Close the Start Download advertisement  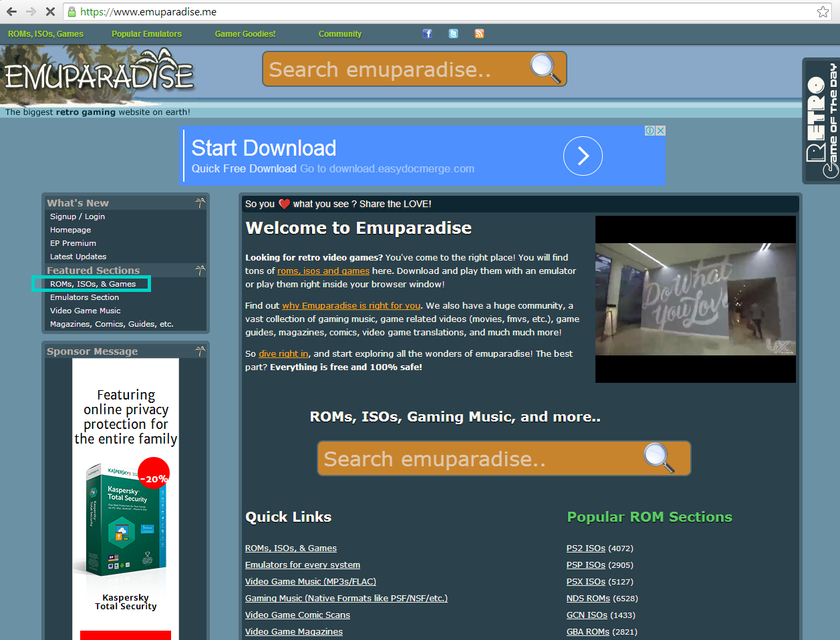click(x=660, y=130)
